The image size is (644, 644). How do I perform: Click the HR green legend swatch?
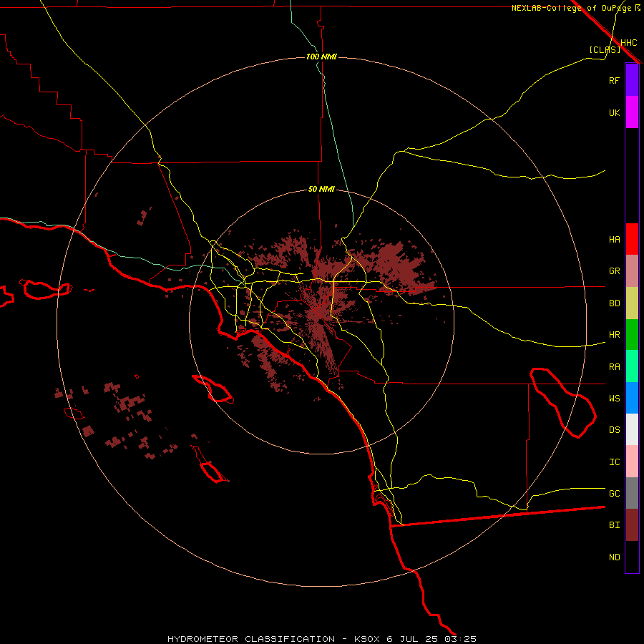point(632,335)
